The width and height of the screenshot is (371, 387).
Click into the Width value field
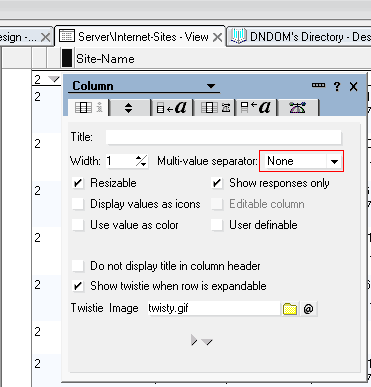[x=120, y=161]
